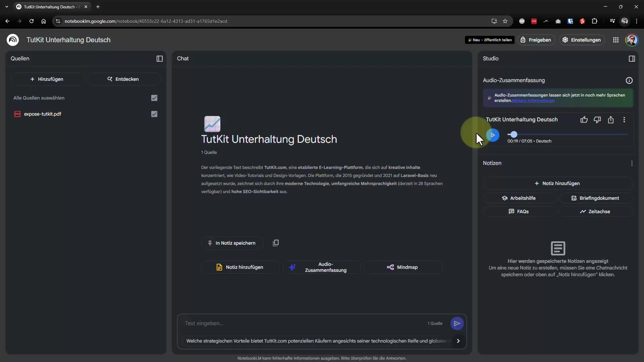
Task: Select the expose-tutkit.pdf source entry
Action: pos(86,114)
